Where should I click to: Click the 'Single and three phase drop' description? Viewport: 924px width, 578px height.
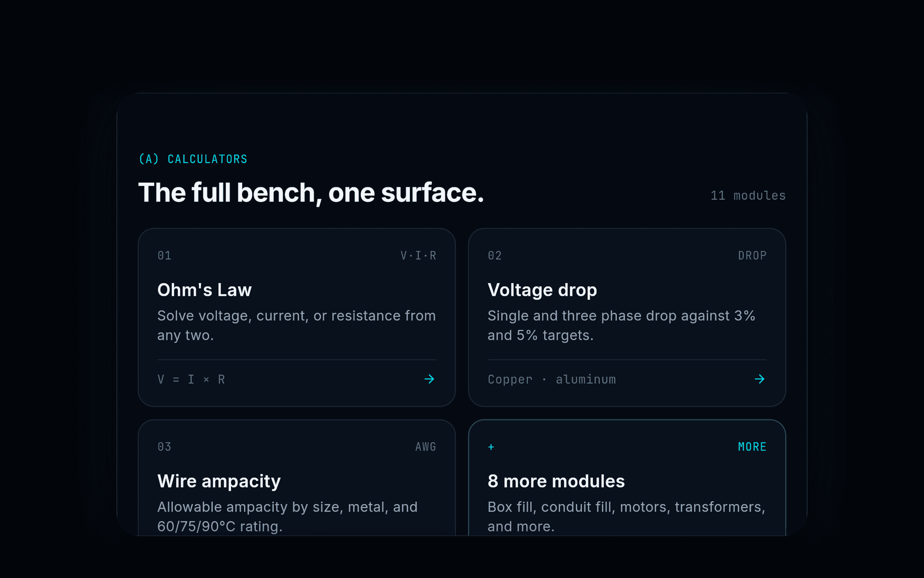point(621,326)
